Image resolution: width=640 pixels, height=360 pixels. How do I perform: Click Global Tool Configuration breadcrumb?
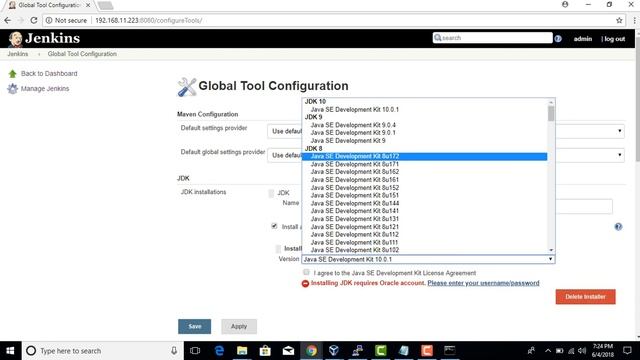pyautogui.click(x=82, y=54)
